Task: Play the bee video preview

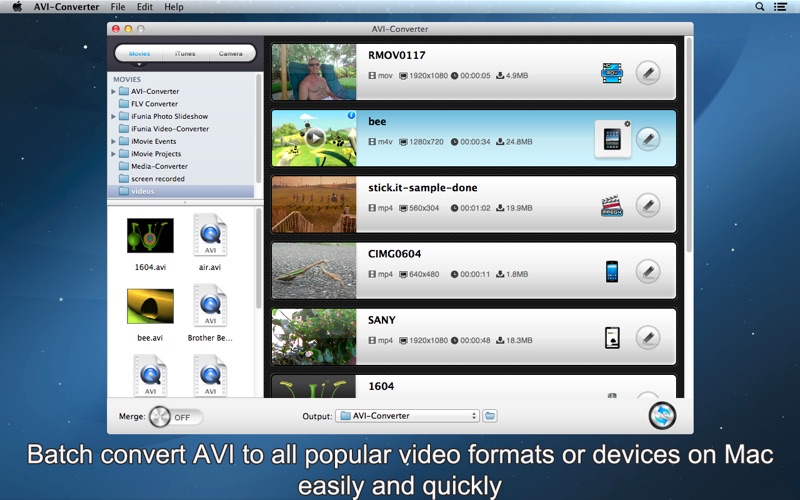Action: tap(315, 138)
